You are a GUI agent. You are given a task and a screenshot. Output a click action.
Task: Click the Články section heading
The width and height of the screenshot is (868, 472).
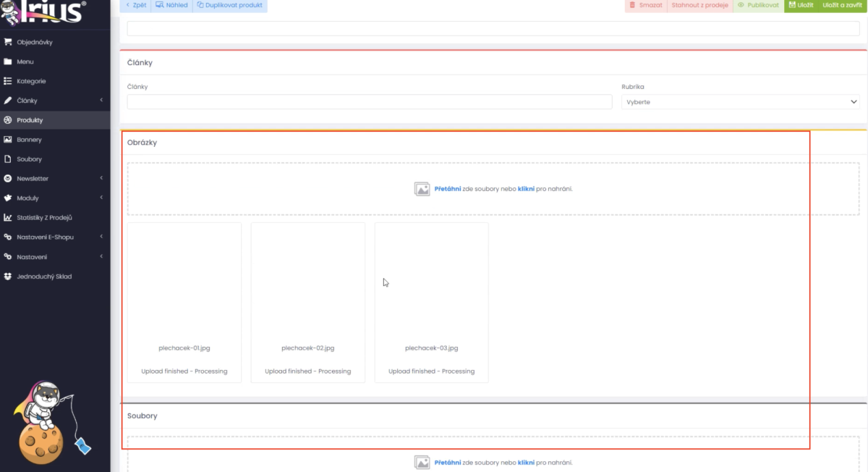140,63
